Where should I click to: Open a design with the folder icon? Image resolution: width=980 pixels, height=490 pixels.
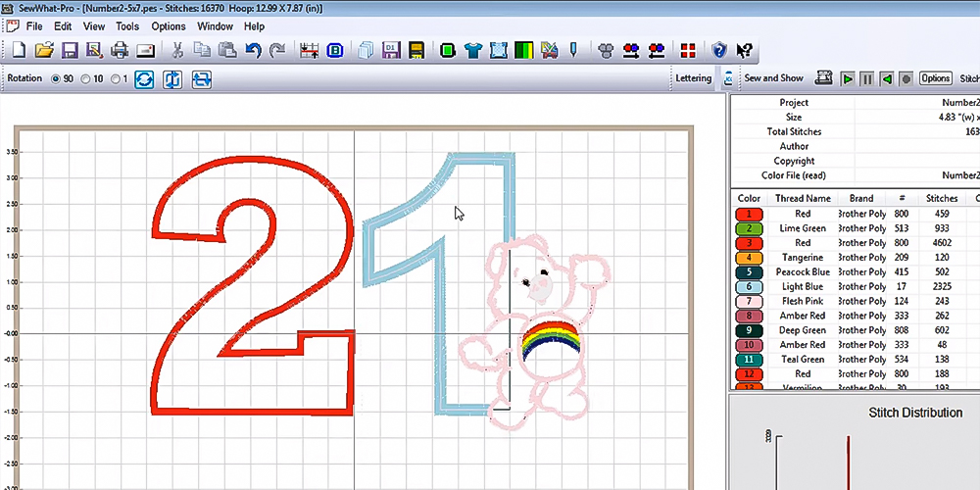[44, 50]
